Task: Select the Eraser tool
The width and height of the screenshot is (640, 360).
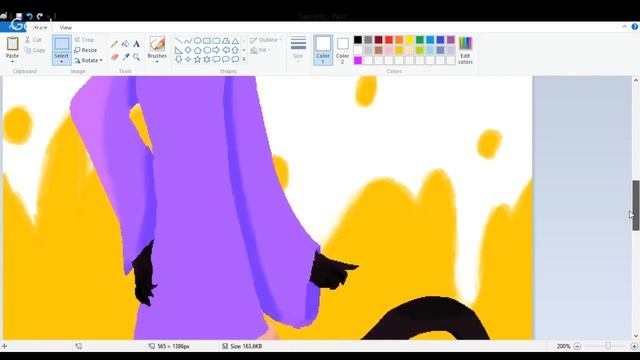Action: pyautogui.click(x=114, y=57)
